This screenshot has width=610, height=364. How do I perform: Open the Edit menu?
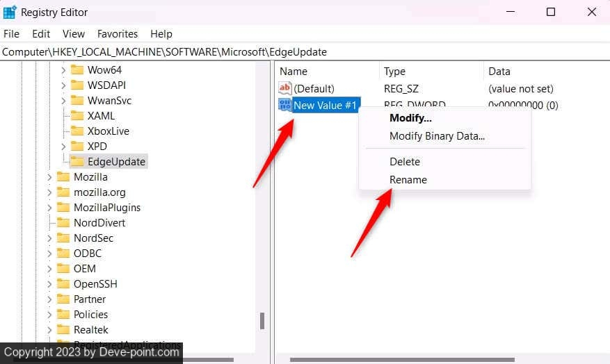tap(41, 34)
